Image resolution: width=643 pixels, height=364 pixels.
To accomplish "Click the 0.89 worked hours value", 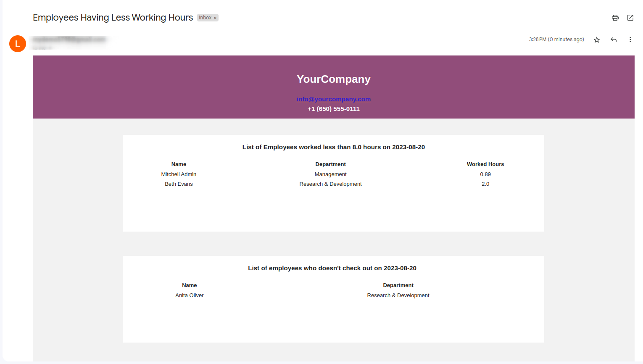I will tap(485, 174).
